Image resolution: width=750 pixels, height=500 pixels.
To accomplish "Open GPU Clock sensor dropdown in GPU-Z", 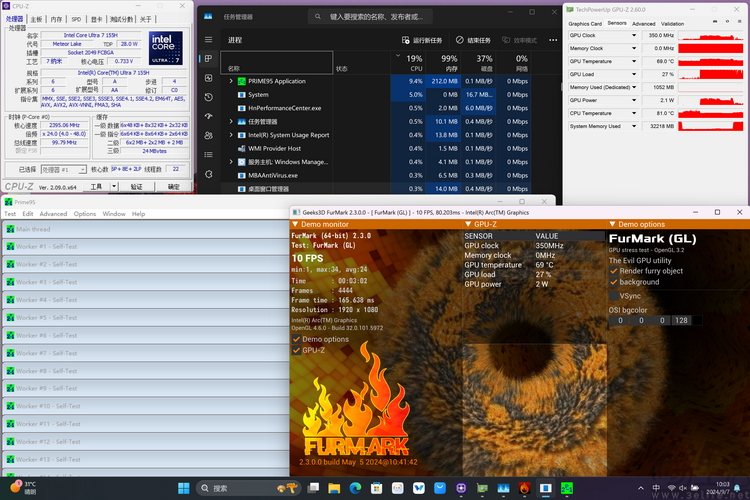I will point(634,35).
